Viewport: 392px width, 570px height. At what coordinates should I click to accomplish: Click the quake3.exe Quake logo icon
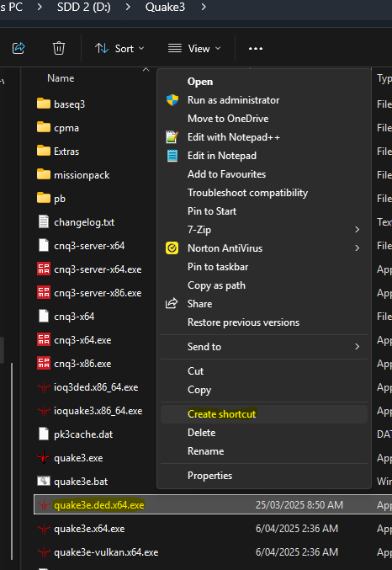[44, 458]
